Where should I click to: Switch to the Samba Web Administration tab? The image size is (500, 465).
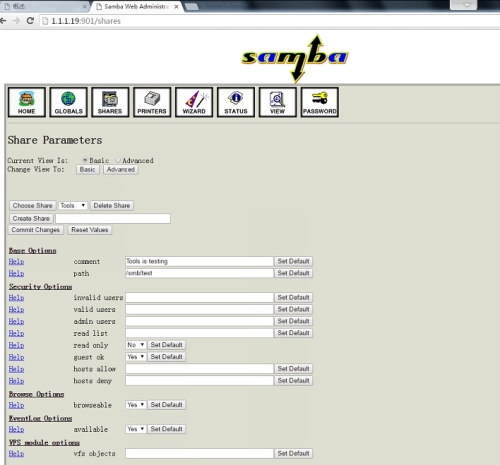click(x=137, y=7)
